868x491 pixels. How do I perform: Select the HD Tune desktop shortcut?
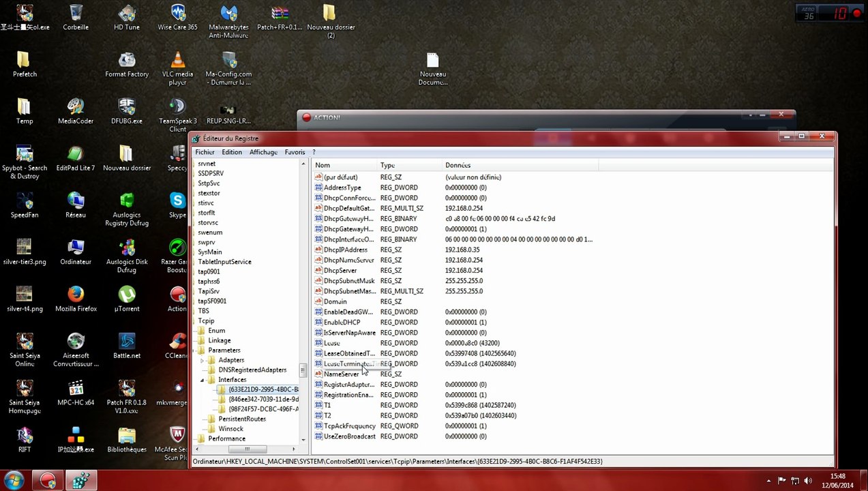point(127,14)
